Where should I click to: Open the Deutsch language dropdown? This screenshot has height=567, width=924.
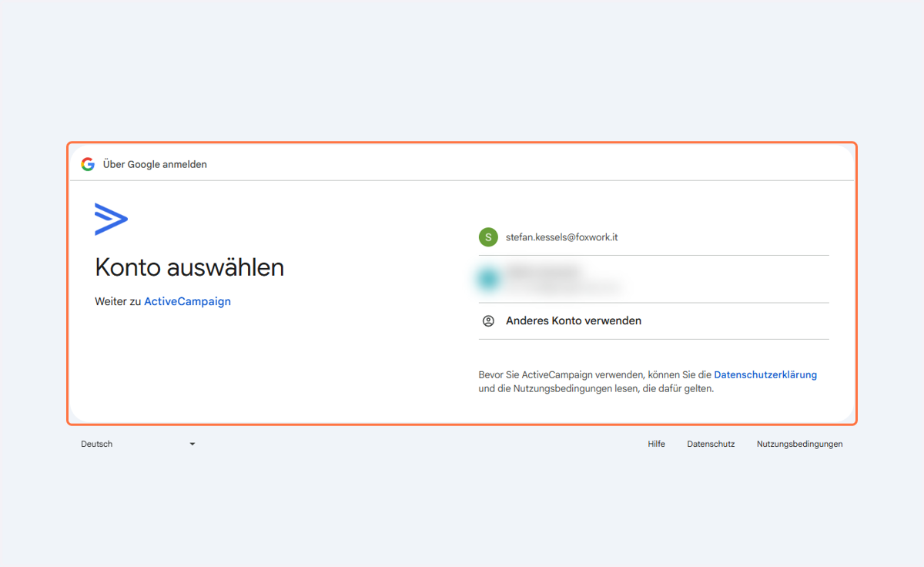click(139, 444)
